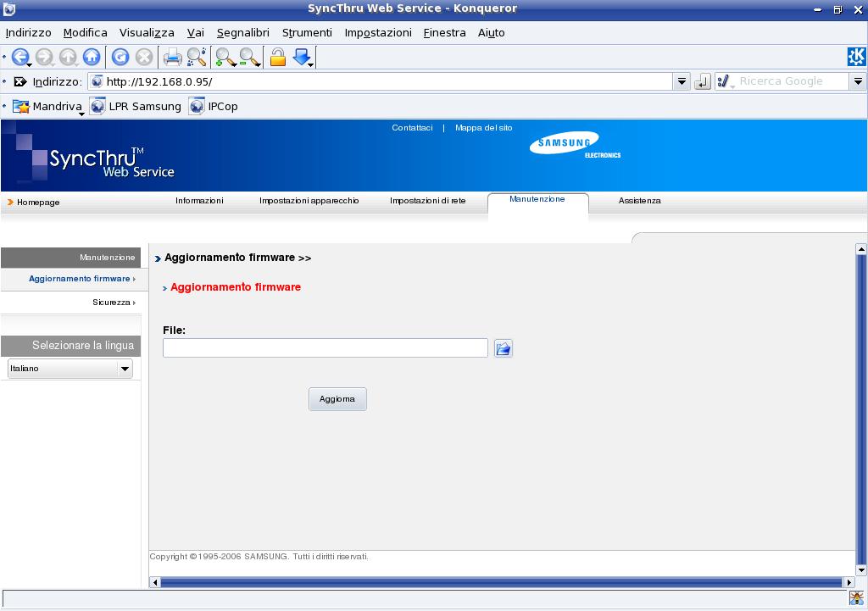Reload the page with the refresh icon

pos(120,57)
